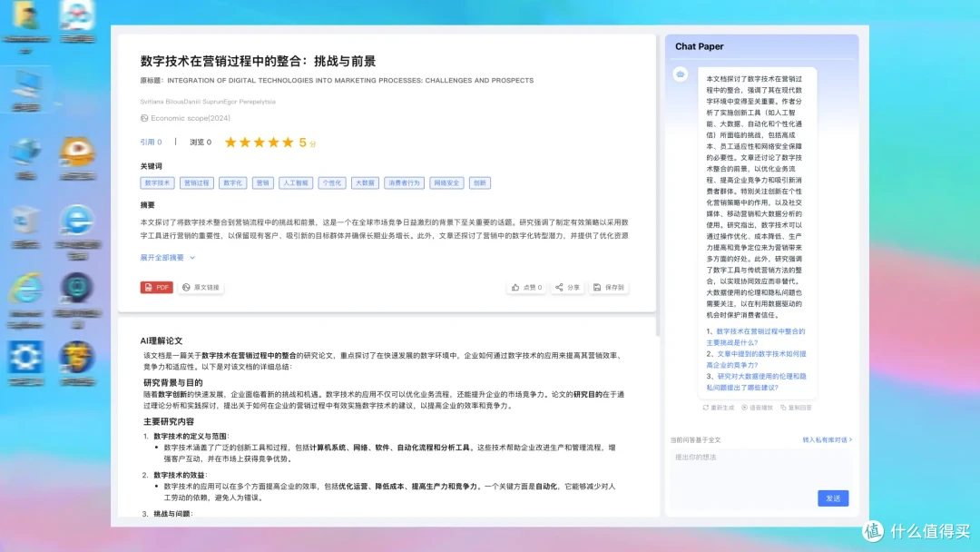Select the 营销过程 keyword tag

(x=196, y=183)
